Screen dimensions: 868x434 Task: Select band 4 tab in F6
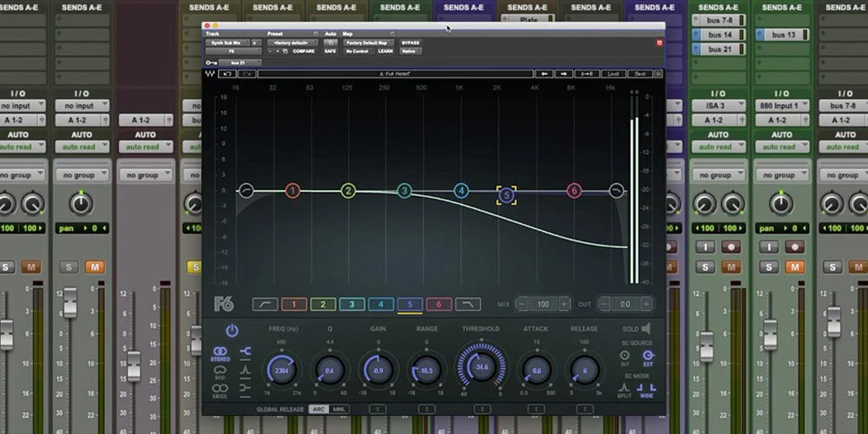381,305
